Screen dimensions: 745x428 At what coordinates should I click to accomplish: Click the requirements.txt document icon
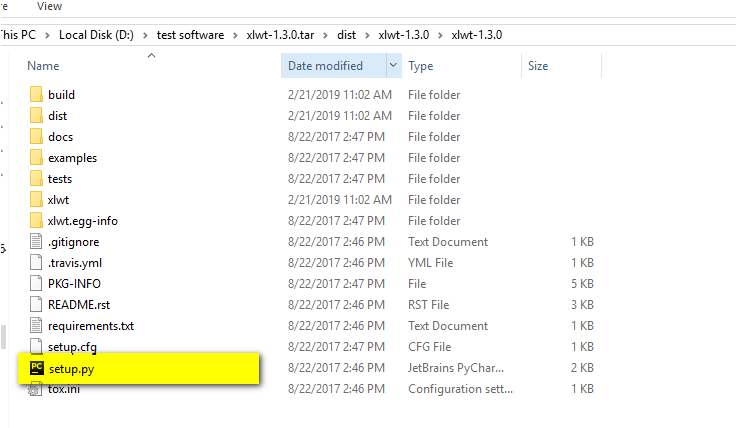click(x=36, y=325)
